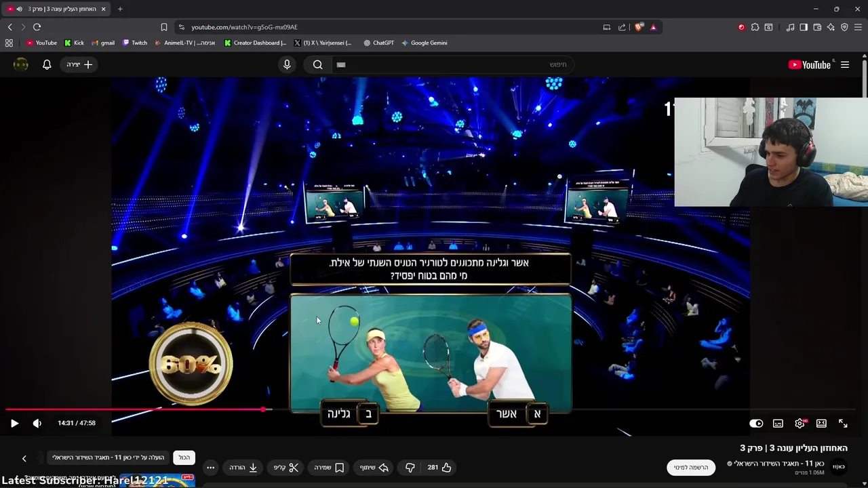Open the create (יצירה) button

coord(79,64)
